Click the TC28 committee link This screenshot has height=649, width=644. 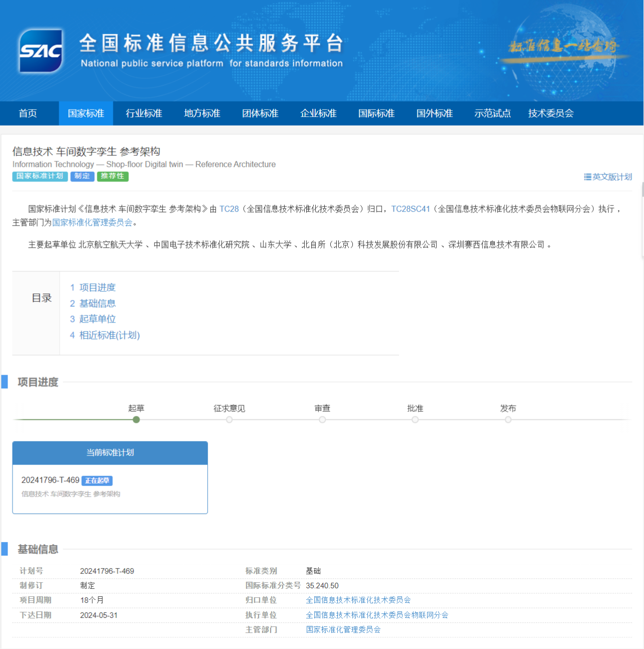coord(229,209)
